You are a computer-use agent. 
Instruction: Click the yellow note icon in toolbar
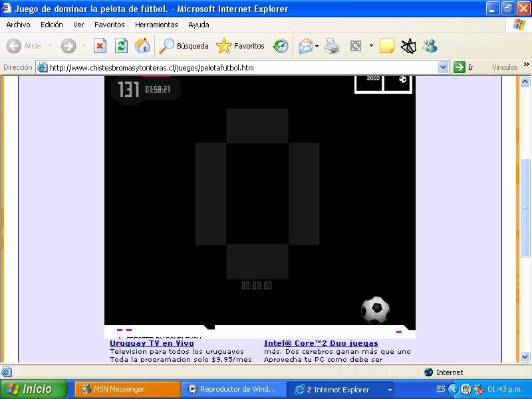pyautogui.click(x=387, y=46)
